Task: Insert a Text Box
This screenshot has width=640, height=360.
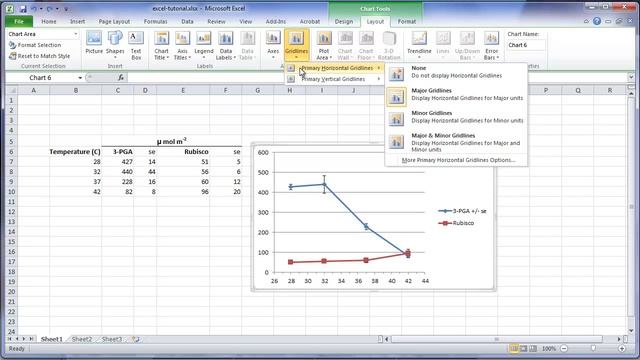Action: [136, 45]
